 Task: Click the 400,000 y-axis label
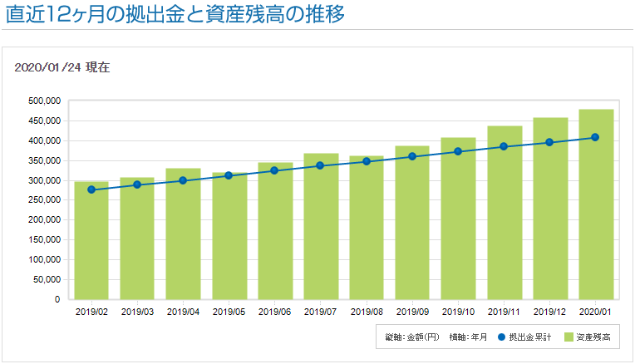pos(45,140)
